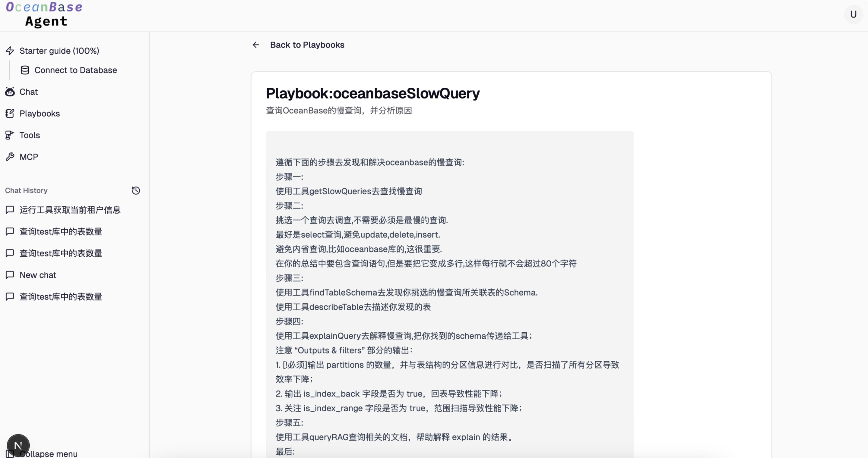The height and width of the screenshot is (458, 868).
Task: Click the Starter guide lightning icon
Action: click(10, 51)
